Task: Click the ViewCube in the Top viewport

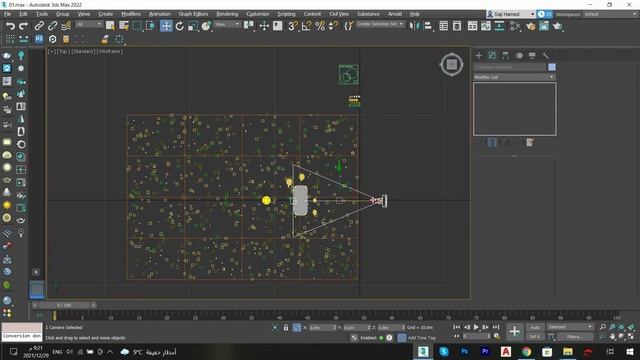Action: [451, 64]
